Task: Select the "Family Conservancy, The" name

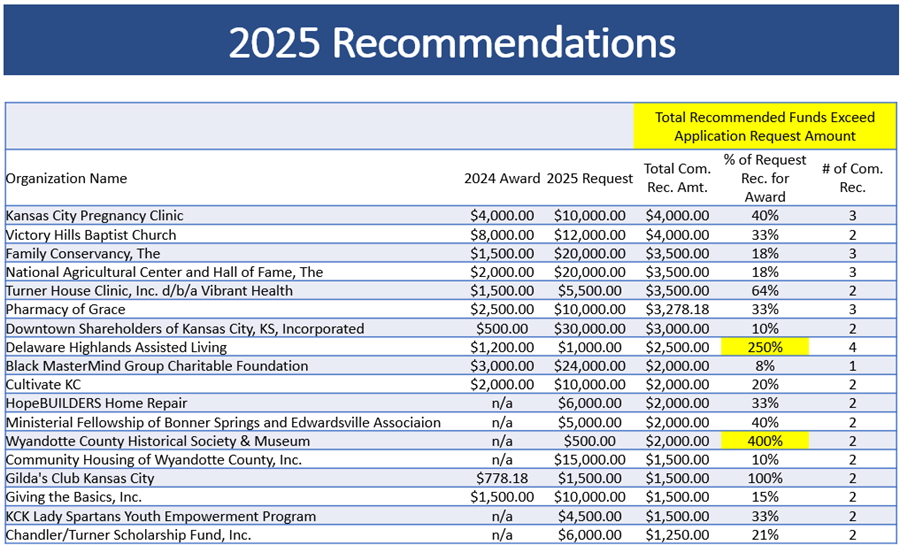Action: [83, 253]
